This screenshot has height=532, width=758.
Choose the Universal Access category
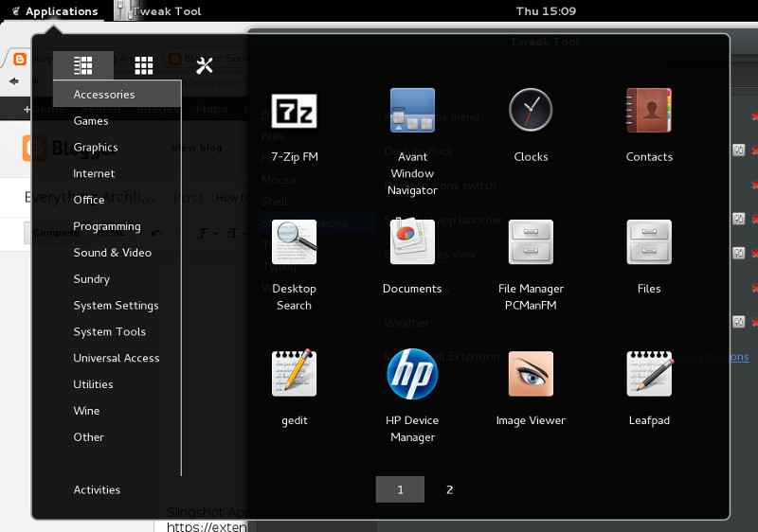pos(117,358)
